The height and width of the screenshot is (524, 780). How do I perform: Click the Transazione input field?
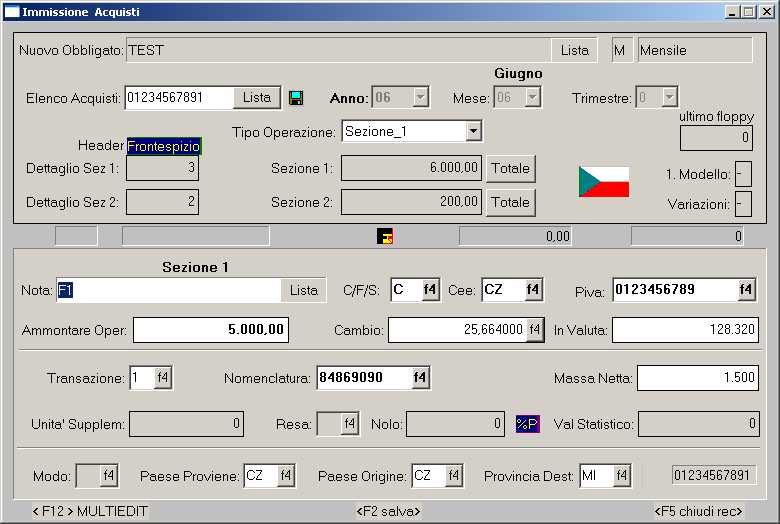point(142,377)
